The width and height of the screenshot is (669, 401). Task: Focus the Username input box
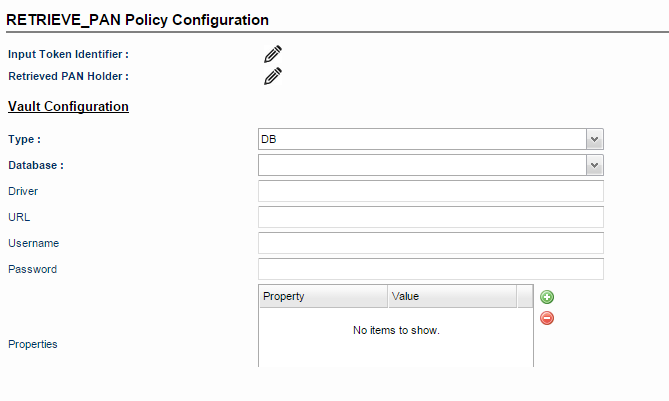pos(430,243)
